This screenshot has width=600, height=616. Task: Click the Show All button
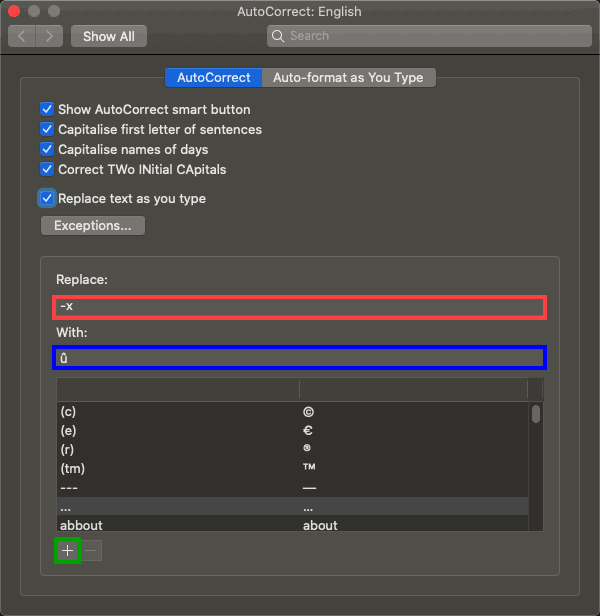pyautogui.click(x=109, y=36)
